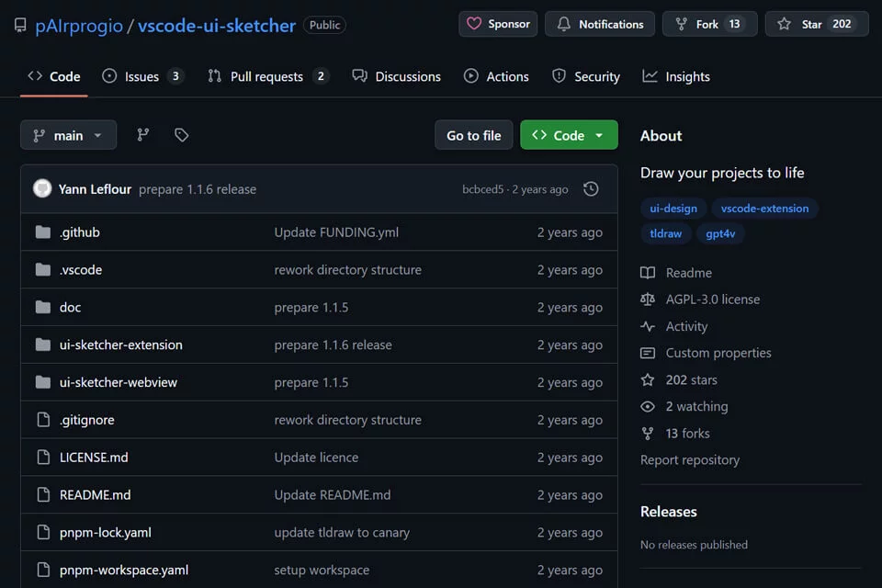Click the forks icon in About

648,434
